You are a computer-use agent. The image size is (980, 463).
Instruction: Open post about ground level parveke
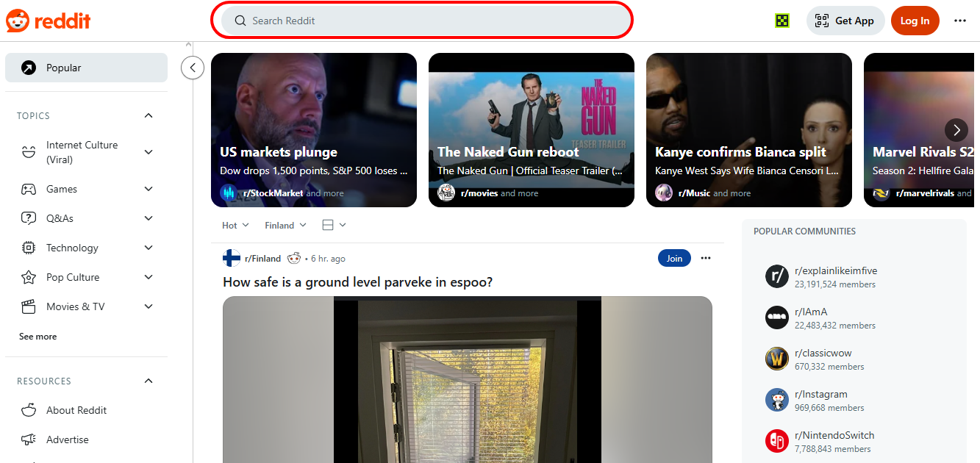tap(357, 282)
